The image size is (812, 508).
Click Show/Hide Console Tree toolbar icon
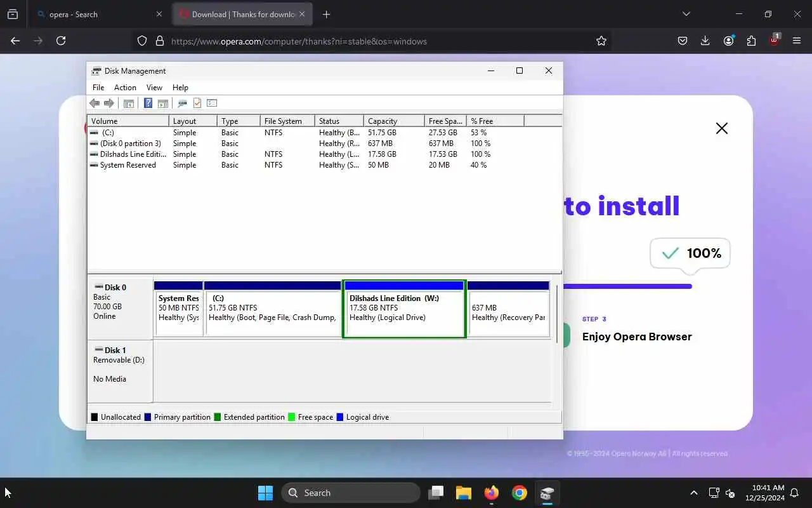tap(129, 103)
